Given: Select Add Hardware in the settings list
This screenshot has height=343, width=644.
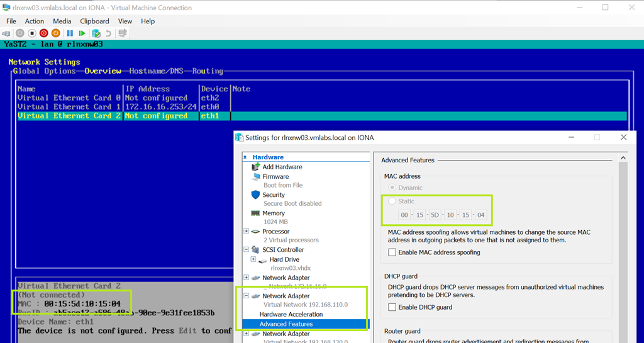Looking at the screenshot, I should (x=282, y=167).
